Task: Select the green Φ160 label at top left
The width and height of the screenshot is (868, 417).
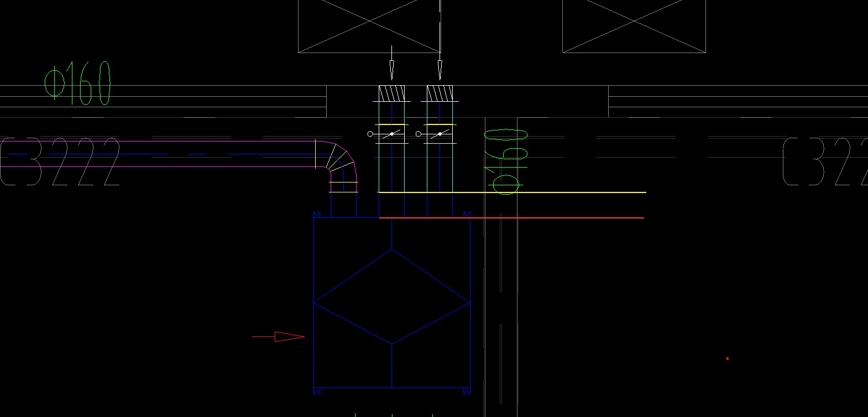Action: (x=78, y=84)
